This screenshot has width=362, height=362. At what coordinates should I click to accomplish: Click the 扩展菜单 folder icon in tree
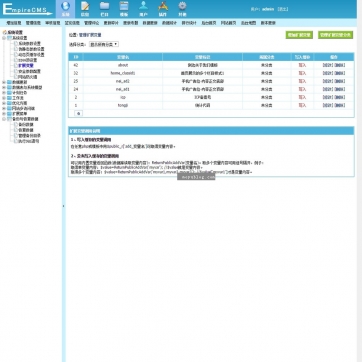9,114
